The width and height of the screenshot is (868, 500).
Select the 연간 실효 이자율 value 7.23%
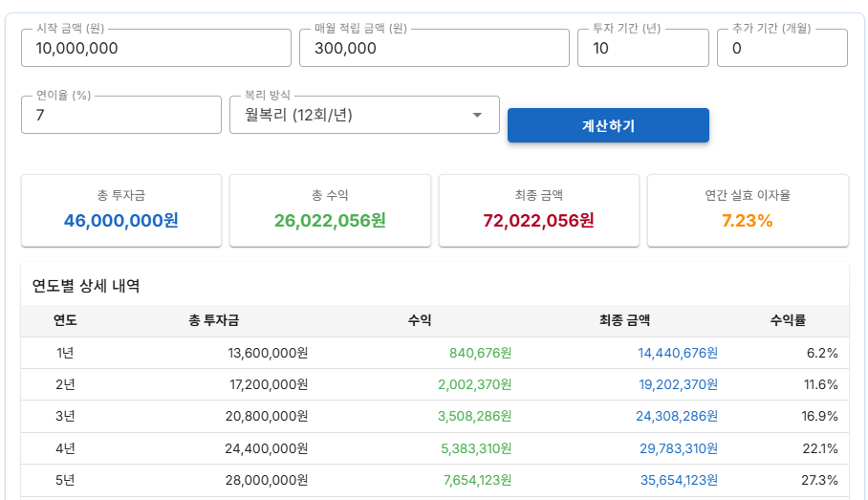pyautogui.click(x=748, y=221)
